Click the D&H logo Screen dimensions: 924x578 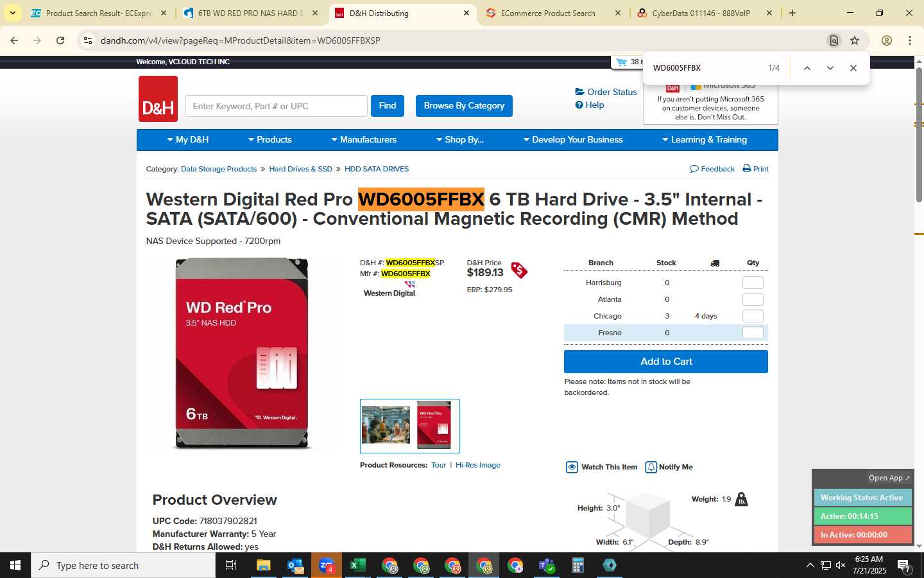(x=158, y=99)
